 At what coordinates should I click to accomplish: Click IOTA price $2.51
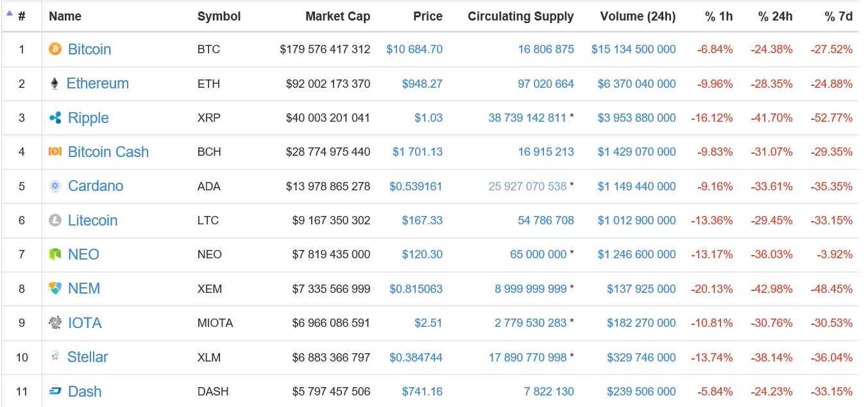pos(429,323)
